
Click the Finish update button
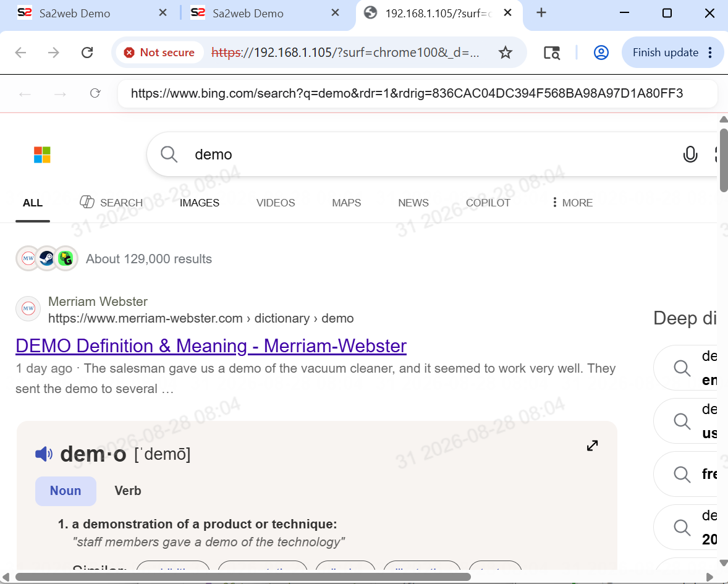(665, 53)
